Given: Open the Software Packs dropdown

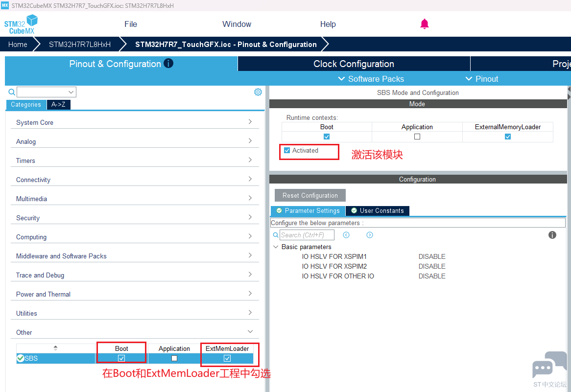Looking at the screenshot, I should point(371,79).
